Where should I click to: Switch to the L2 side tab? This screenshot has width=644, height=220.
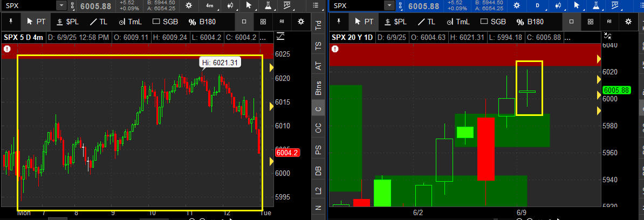318,190
